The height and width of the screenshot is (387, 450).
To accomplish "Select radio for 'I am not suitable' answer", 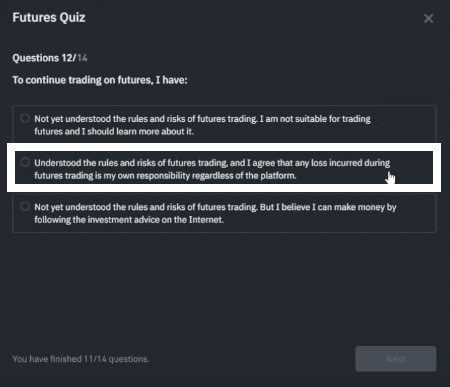I will coord(25,118).
